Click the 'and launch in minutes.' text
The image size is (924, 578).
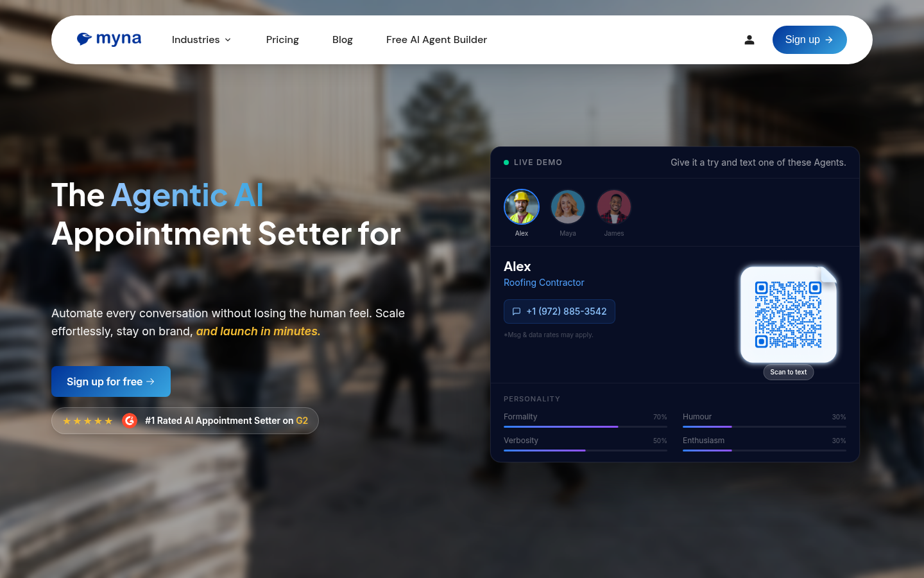click(x=258, y=331)
